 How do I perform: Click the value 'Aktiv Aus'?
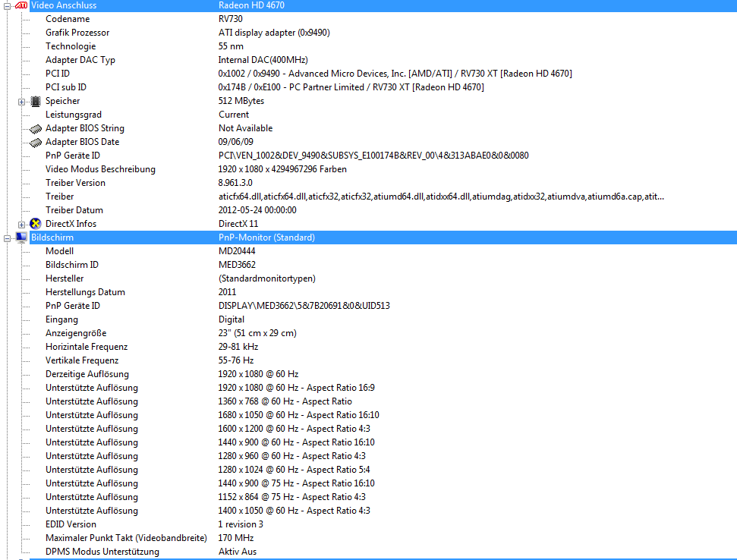tap(238, 552)
